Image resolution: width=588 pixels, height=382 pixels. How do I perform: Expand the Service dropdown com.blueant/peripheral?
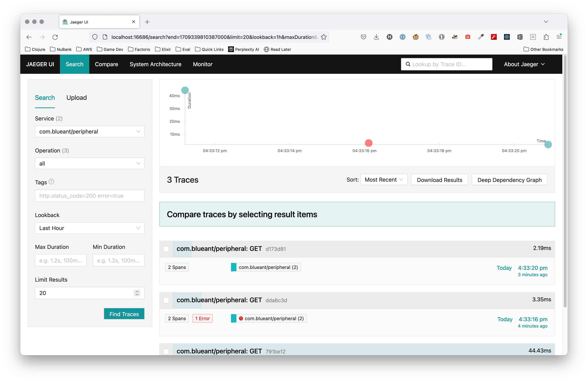point(90,131)
